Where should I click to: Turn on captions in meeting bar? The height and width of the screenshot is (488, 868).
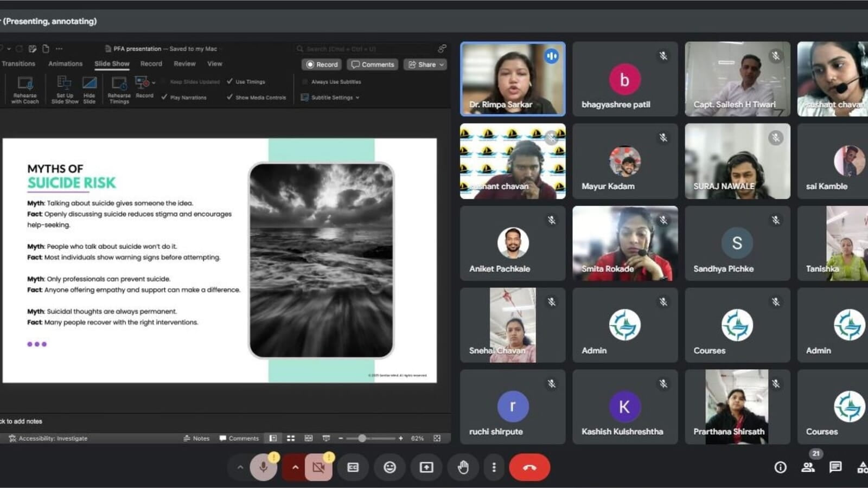[353, 467]
